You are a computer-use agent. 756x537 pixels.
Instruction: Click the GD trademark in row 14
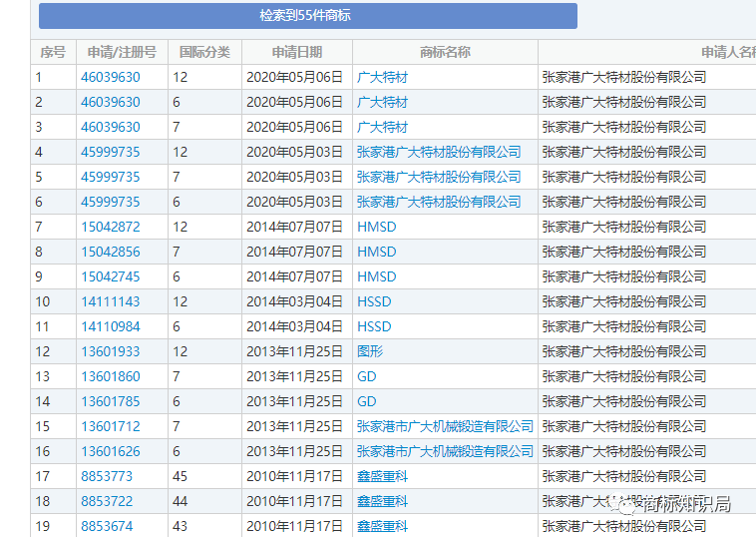click(x=367, y=401)
